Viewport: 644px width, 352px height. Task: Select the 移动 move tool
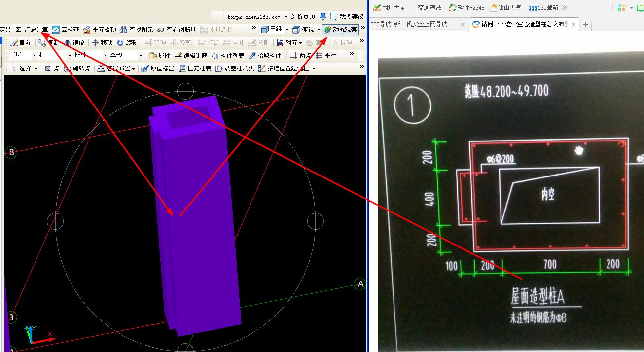pyautogui.click(x=102, y=43)
